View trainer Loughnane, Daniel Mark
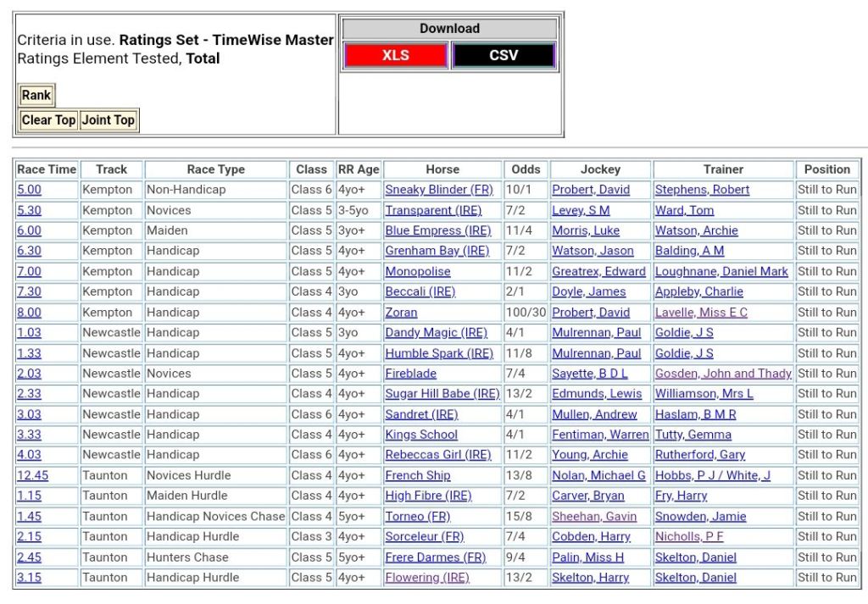Image resolution: width=868 pixels, height=604 pixels. tap(721, 272)
